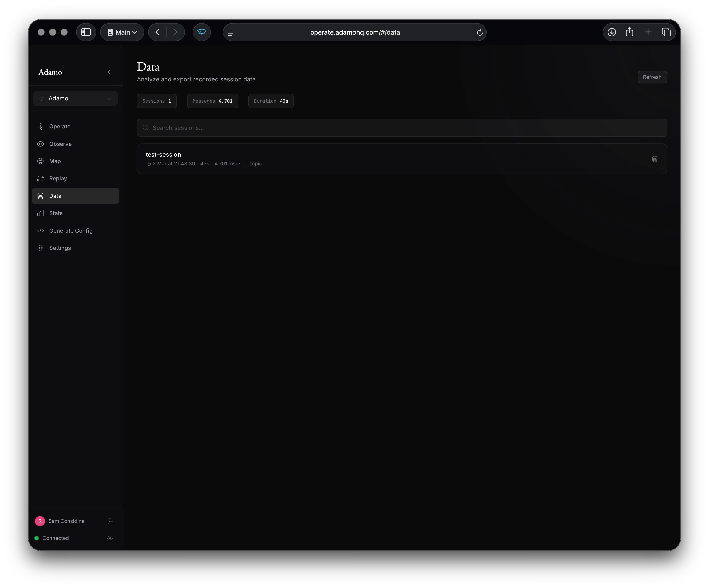Open Settings from the sidebar
This screenshot has height=588, width=709.
pyautogui.click(x=75, y=248)
